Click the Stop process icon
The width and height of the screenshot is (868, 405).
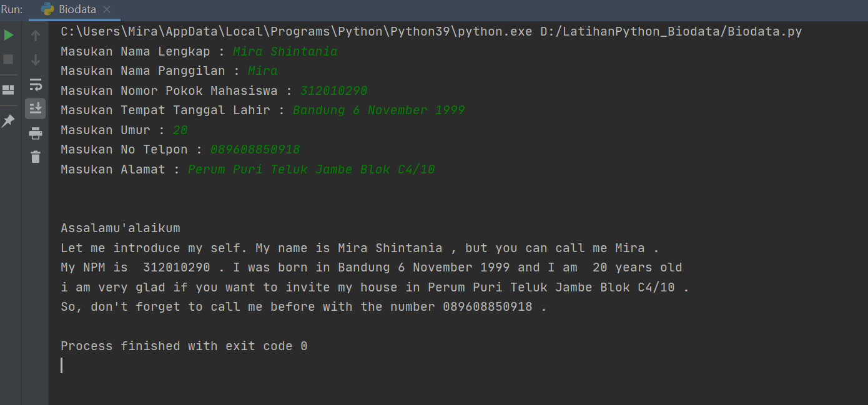point(9,59)
